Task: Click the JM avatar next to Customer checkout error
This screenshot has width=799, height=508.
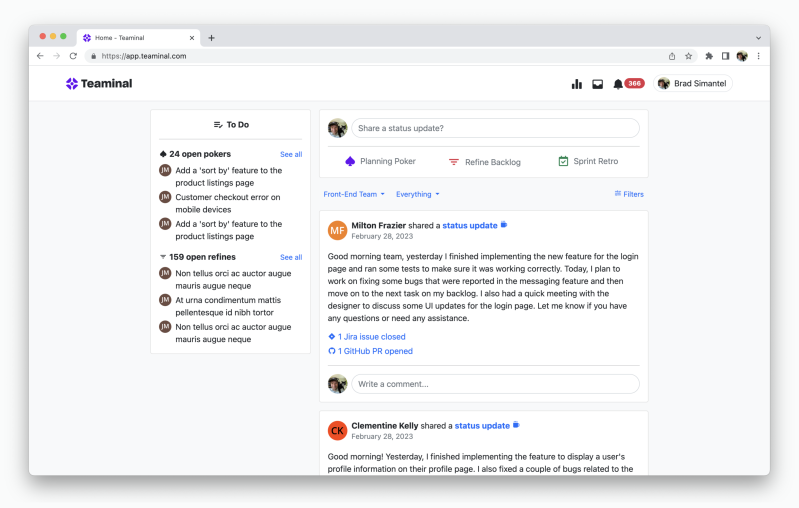Action: tap(165, 197)
